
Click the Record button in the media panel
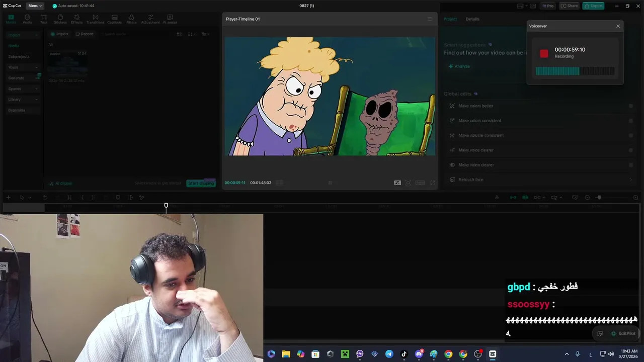tap(85, 34)
